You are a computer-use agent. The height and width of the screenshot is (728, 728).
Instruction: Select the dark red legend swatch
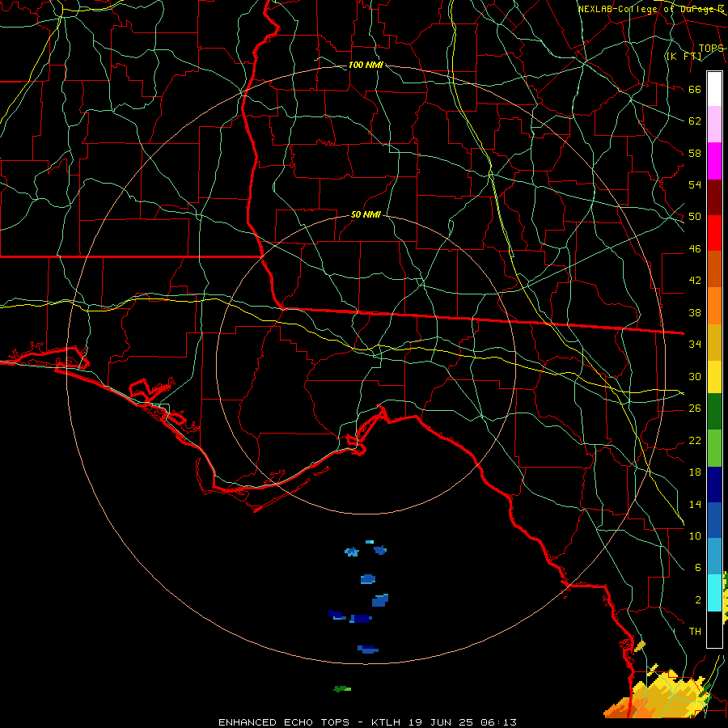(714, 197)
